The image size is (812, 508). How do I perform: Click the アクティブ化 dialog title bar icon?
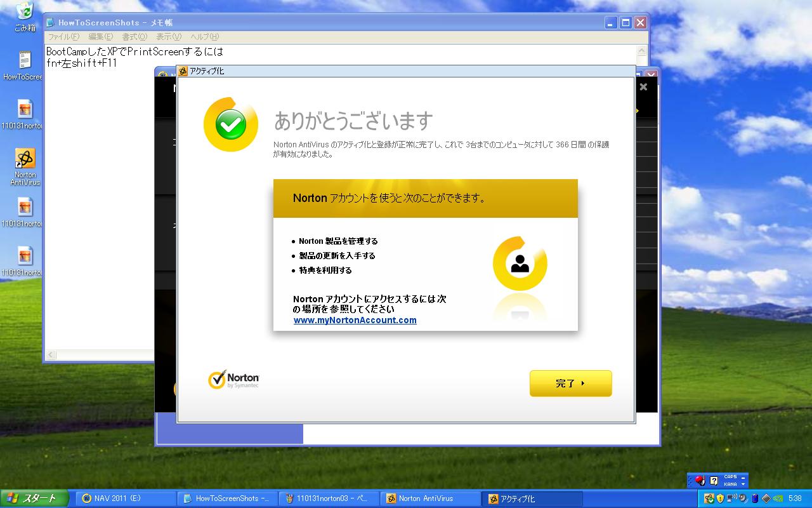tap(183, 71)
